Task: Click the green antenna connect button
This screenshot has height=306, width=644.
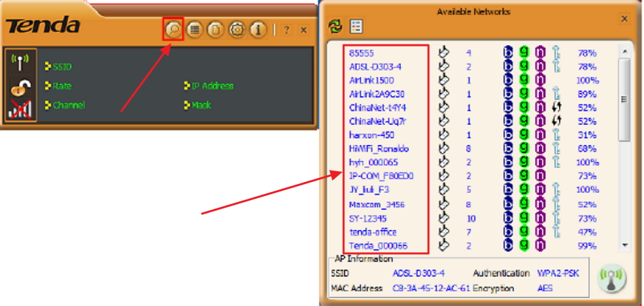Action: (612, 278)
